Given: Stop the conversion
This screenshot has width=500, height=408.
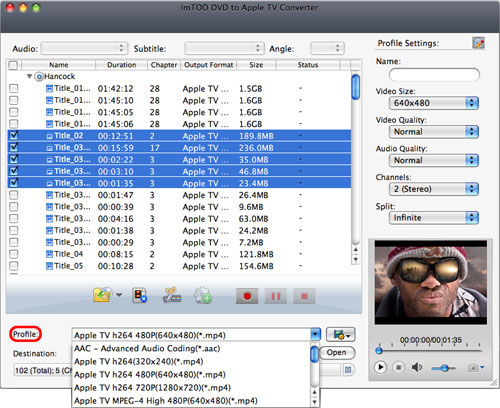Looking at the screenshot, I should 304,296.
